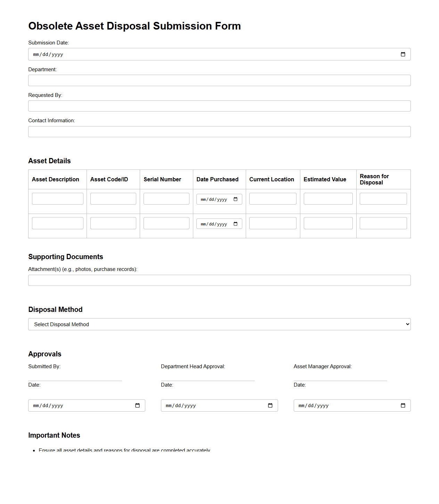Viewport: 439px width, 504px height.
Task: Select the Attachment(s) input field
Action: (219, 280)
